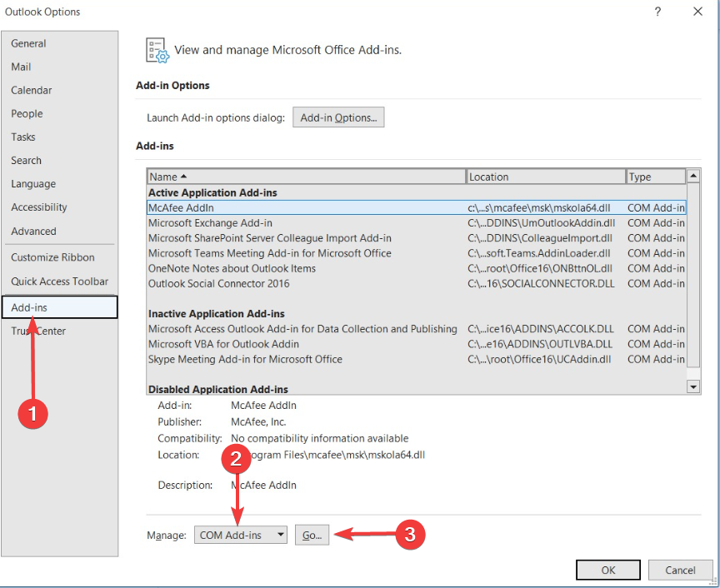
Task: Select SharePoint Server Colleague Import Add-in row
Action: [416, 238]
